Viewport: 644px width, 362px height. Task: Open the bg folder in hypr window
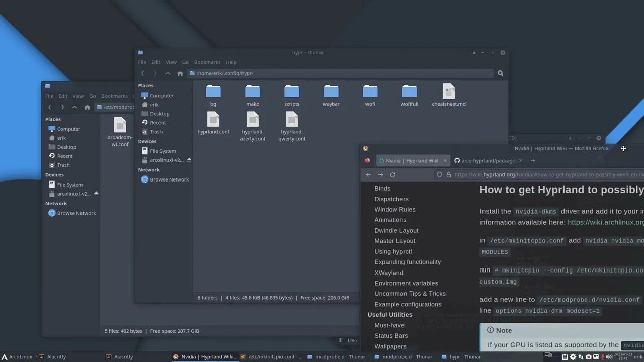pyautogui.click(x=213, y=96)
